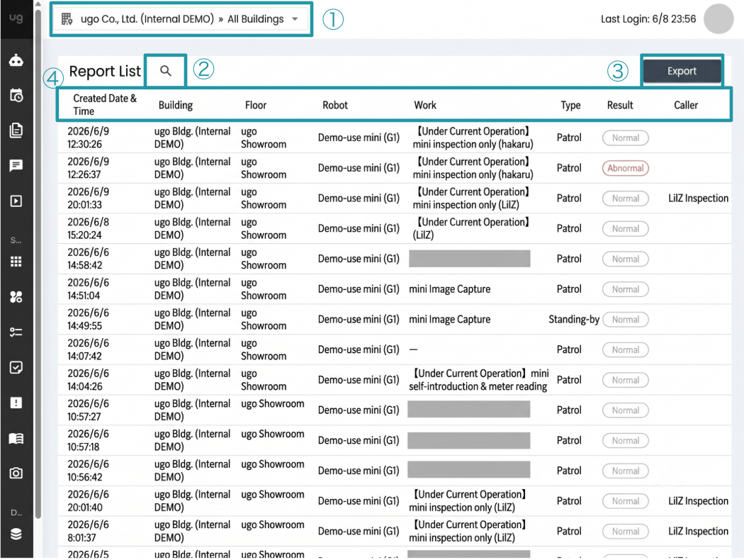Click Standing-by type cell
This screenshot has width=744, height=560.
(x=574, y=320)
